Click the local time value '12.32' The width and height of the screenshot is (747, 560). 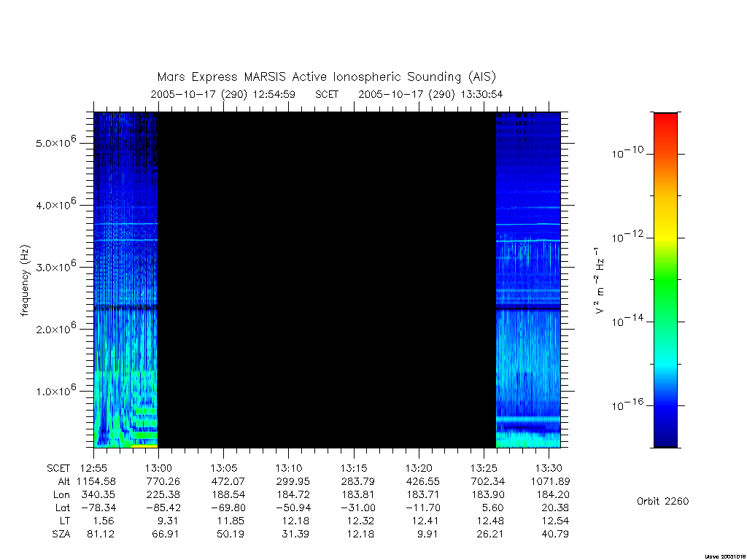360,521
